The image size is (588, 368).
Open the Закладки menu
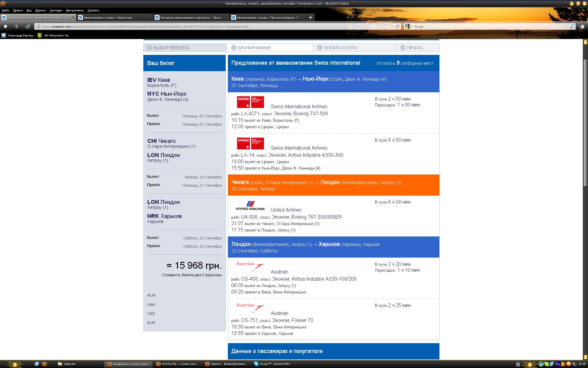pos(56,10)
